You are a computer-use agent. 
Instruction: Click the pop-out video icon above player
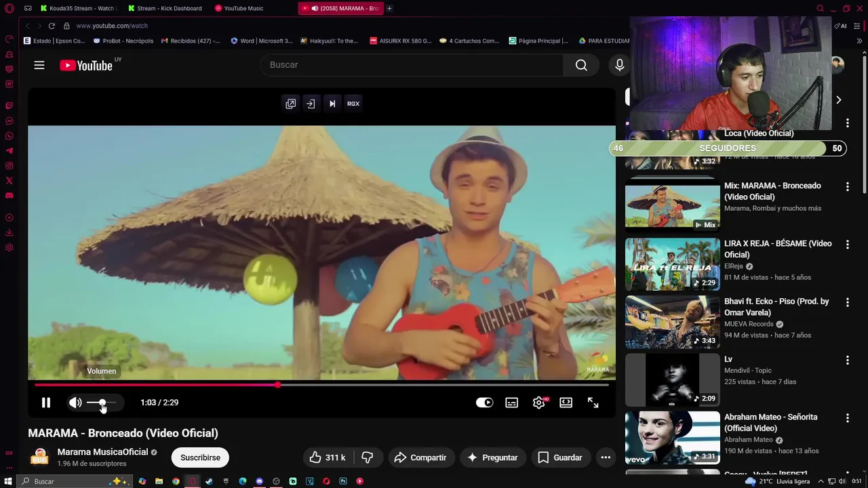(291, 104)
